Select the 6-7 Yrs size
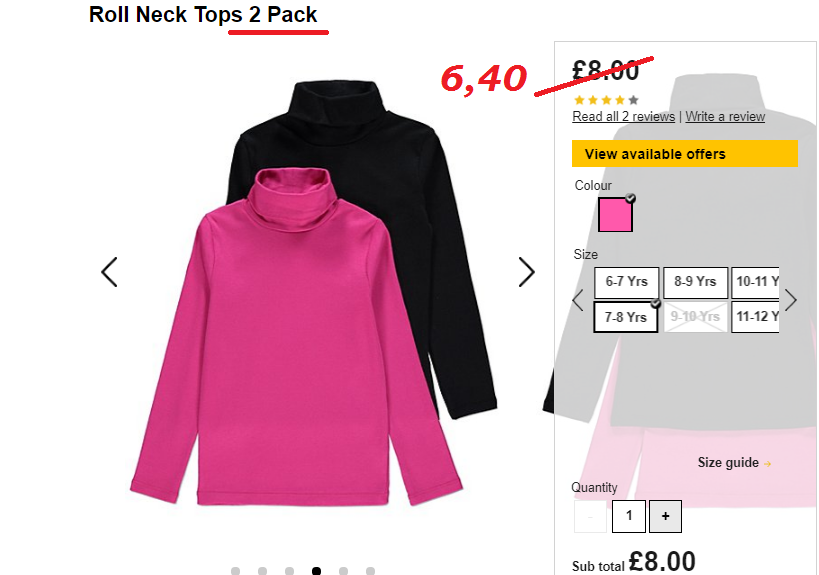The height and width of the screenshot is (575, 819). point(626,282)
